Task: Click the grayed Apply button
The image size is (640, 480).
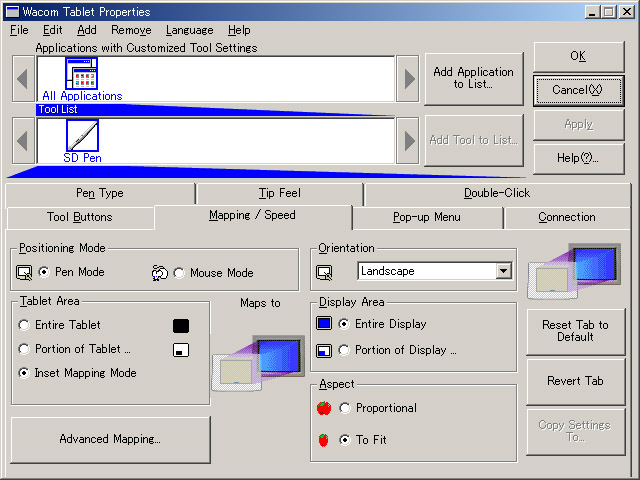Action: (578, 124)
